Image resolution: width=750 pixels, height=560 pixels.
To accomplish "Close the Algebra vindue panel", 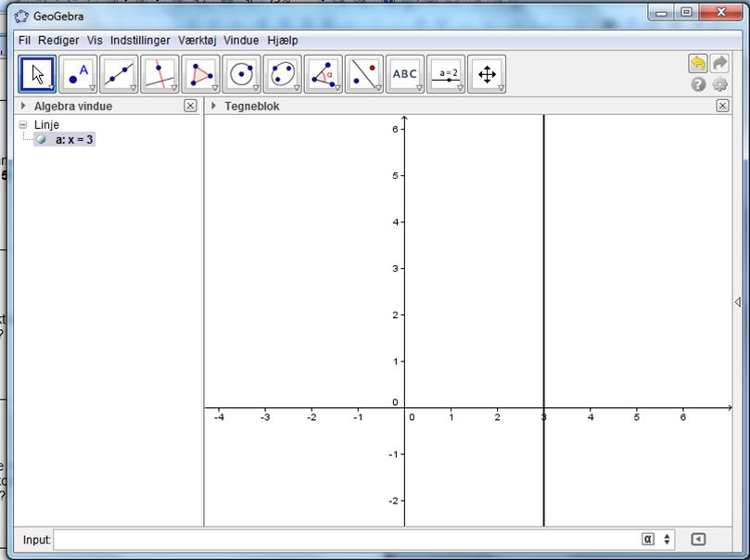I will [x=190, y=106].
